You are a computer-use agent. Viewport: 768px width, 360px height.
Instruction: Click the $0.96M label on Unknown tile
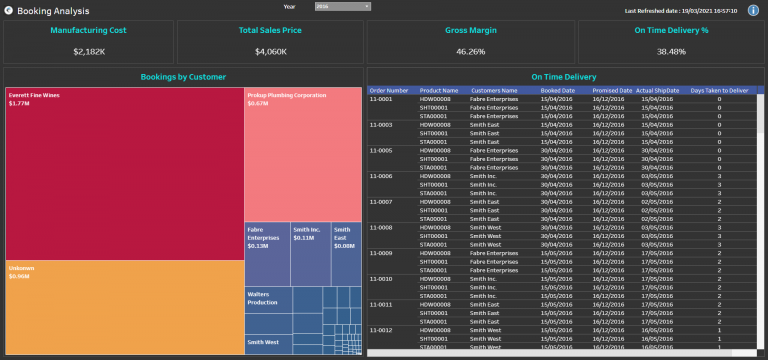[x=19, y=277]
